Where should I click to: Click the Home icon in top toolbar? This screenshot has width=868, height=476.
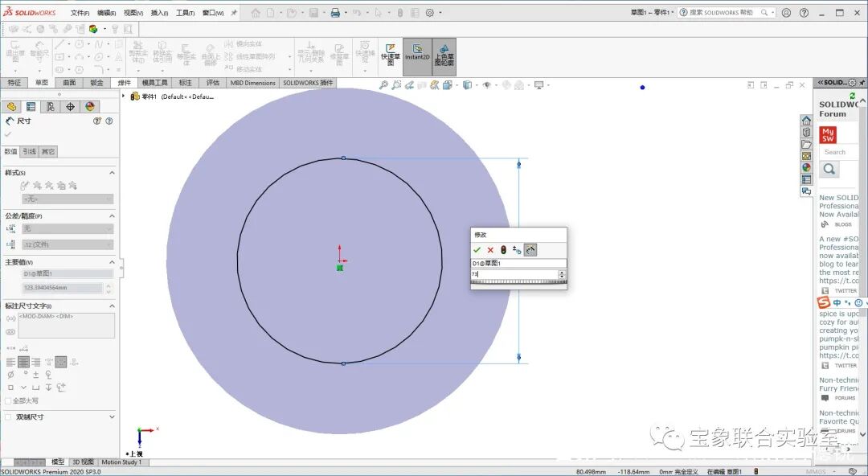[256, 13]
